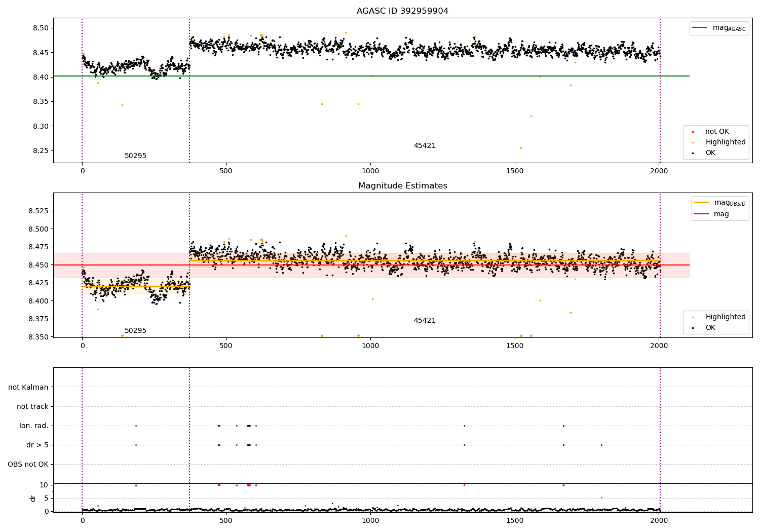Click the "Magnitude Estimates" plot title
Viewport: 760px width, 532px height.
(402, 186)
